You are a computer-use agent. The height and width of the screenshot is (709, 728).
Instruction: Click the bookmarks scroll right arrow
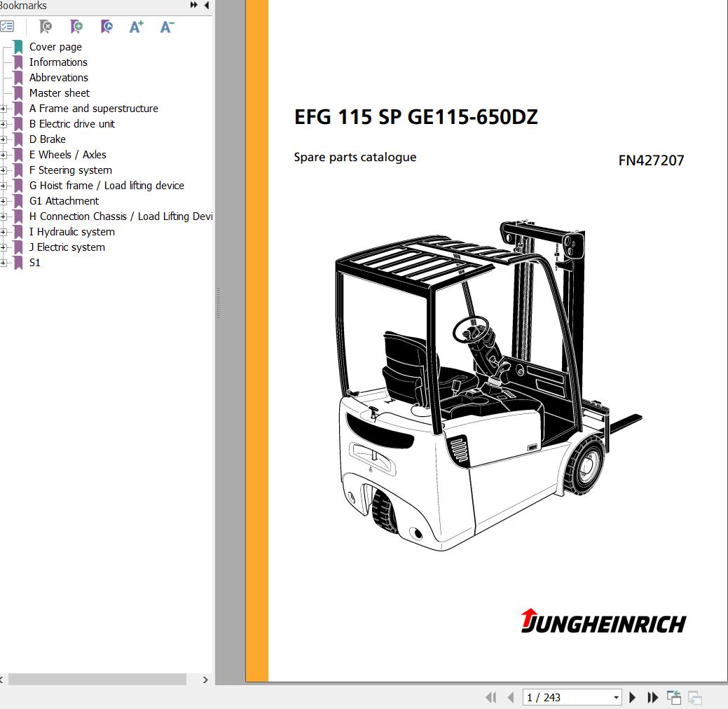pyautogui.click(x=205, y=680)
